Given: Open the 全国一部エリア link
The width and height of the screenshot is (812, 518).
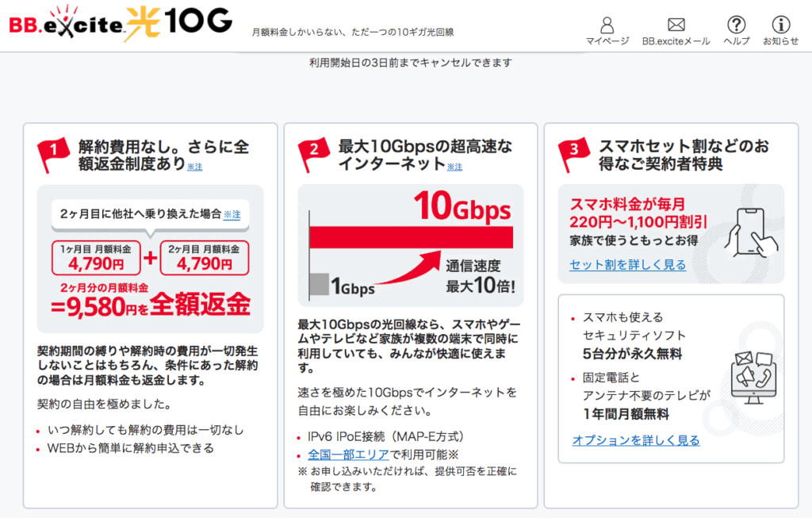Looking at the screenshot, I should pyautogui.click(x=349, y=455).
